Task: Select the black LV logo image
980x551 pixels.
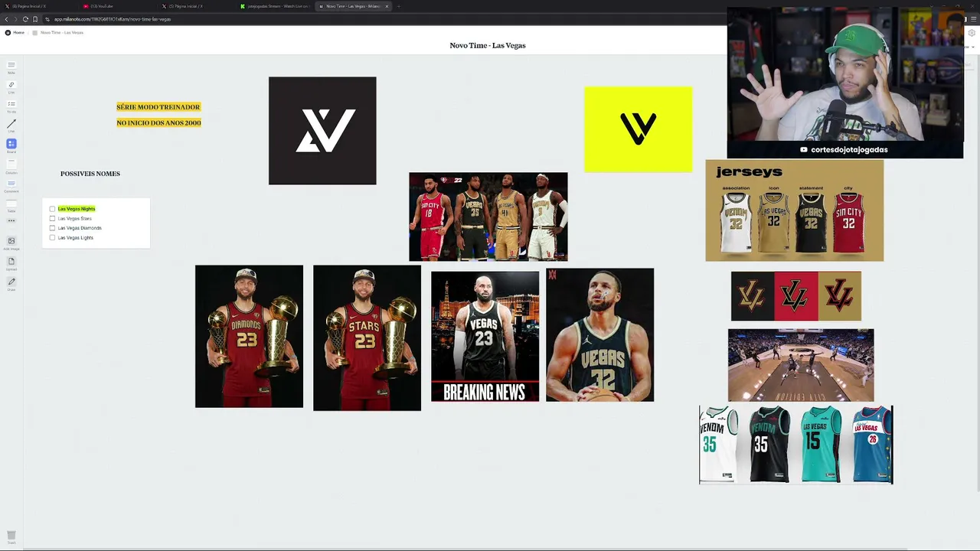Action: 322,131
